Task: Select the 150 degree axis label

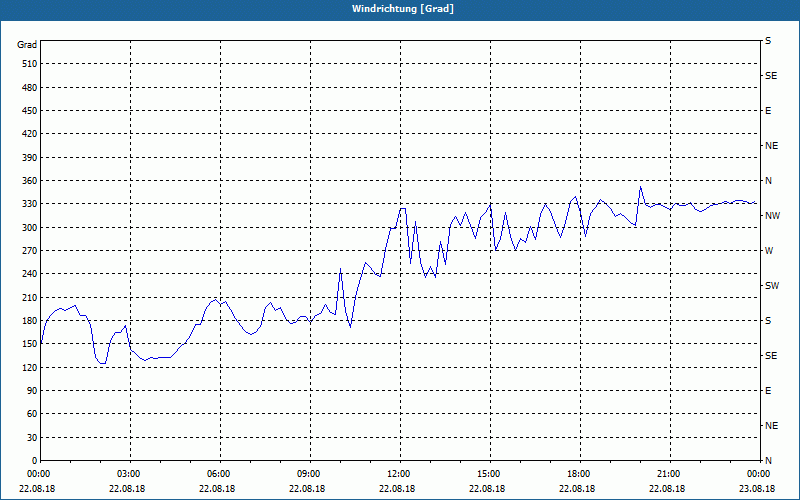Action: pyautogui.click(x=30, y=343)
